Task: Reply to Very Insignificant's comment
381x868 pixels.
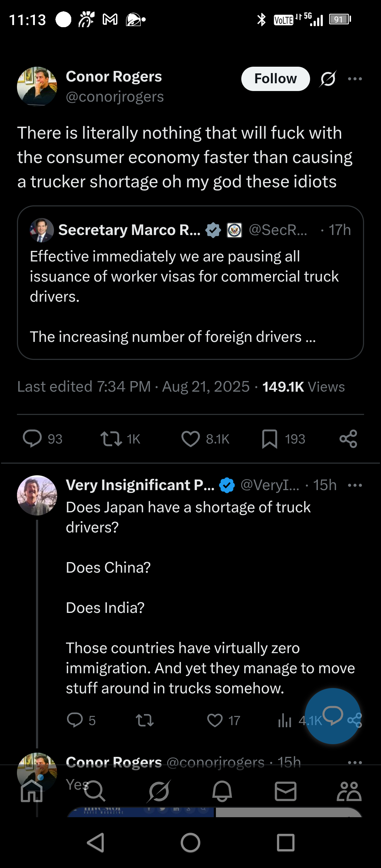Action: [x=81, y=721]
